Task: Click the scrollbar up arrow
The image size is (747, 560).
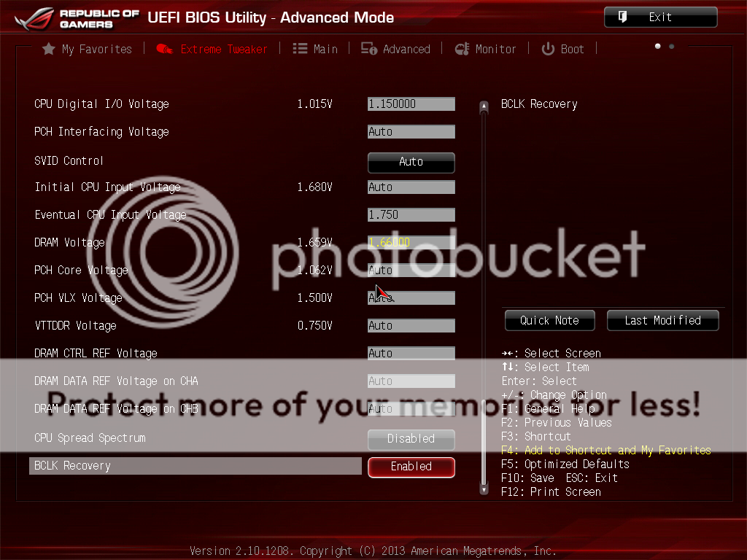Action: [x=483, y=107]
